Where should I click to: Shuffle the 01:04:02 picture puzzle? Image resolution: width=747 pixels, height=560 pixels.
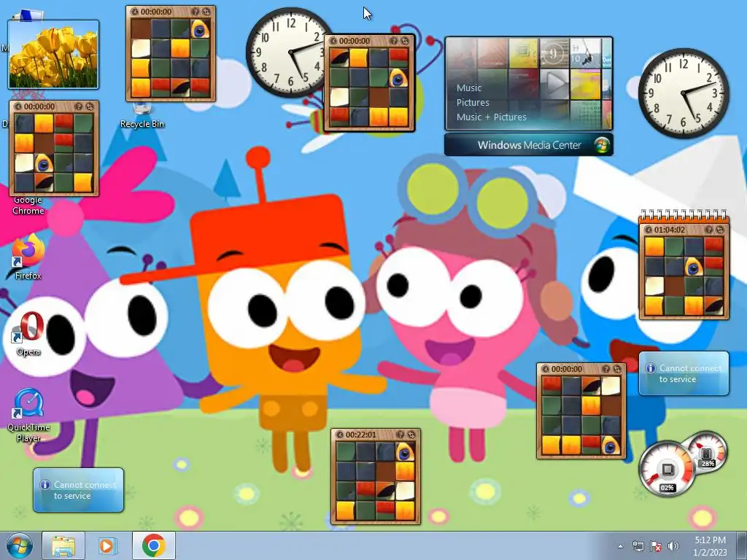pyautogui.click(x=720, y=230)
